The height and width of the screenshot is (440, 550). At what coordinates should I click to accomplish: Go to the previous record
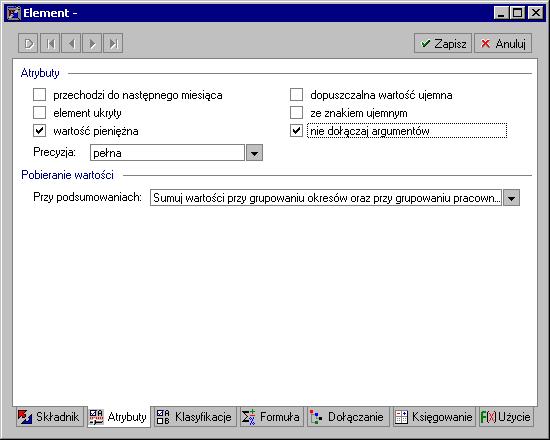tap(71, 44)
